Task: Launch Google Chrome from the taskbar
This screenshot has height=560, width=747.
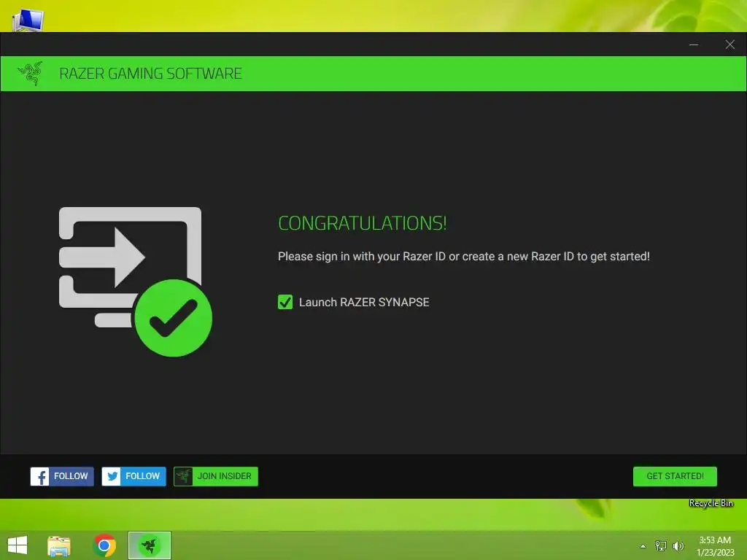Action: coord(104,545)
